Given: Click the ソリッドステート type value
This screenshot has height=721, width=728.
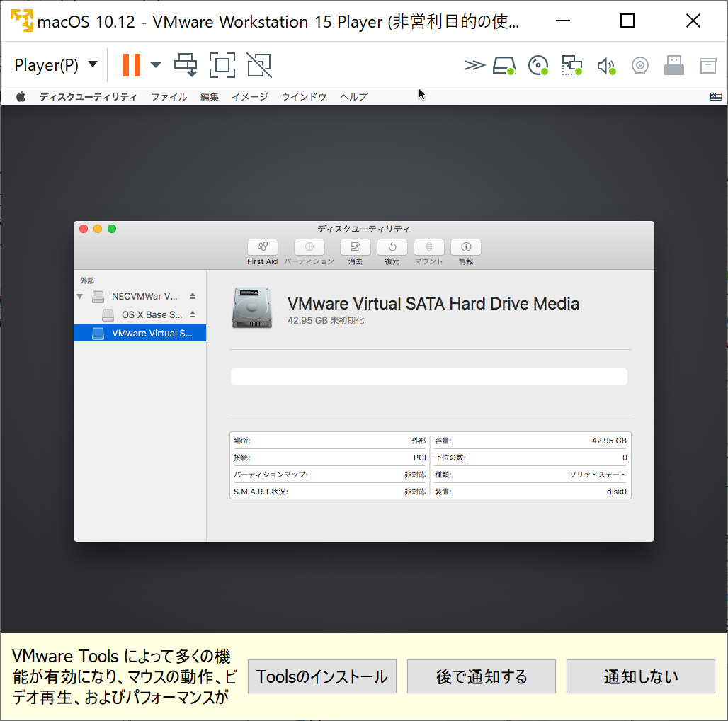Looking at the screenshot, I should point(598,475).
